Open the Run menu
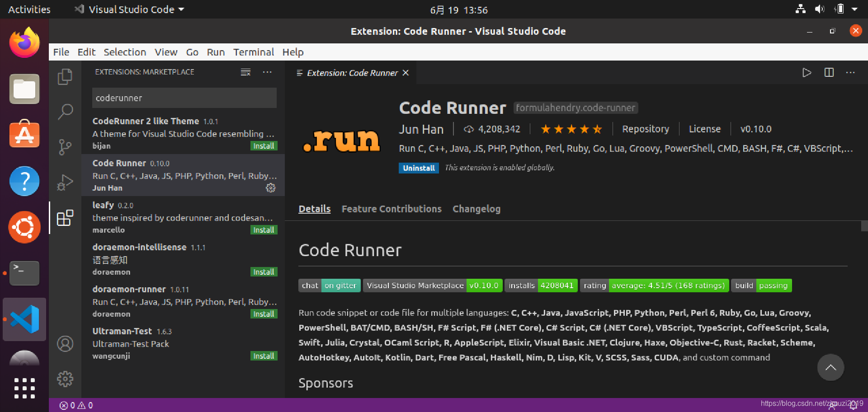This screenshot has height=412, width=868. [x=216, y=52]
